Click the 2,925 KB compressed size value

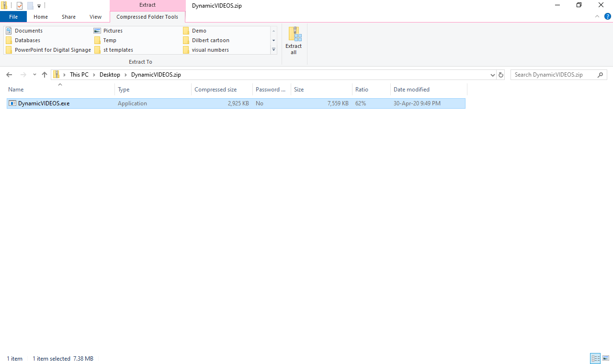coord(238,103)
